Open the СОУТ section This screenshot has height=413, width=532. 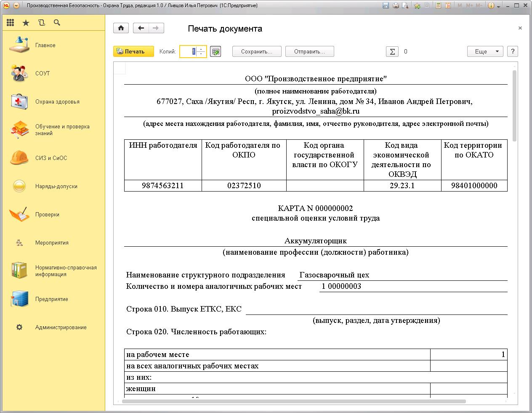pyautogui.click(x=42, y=73)
